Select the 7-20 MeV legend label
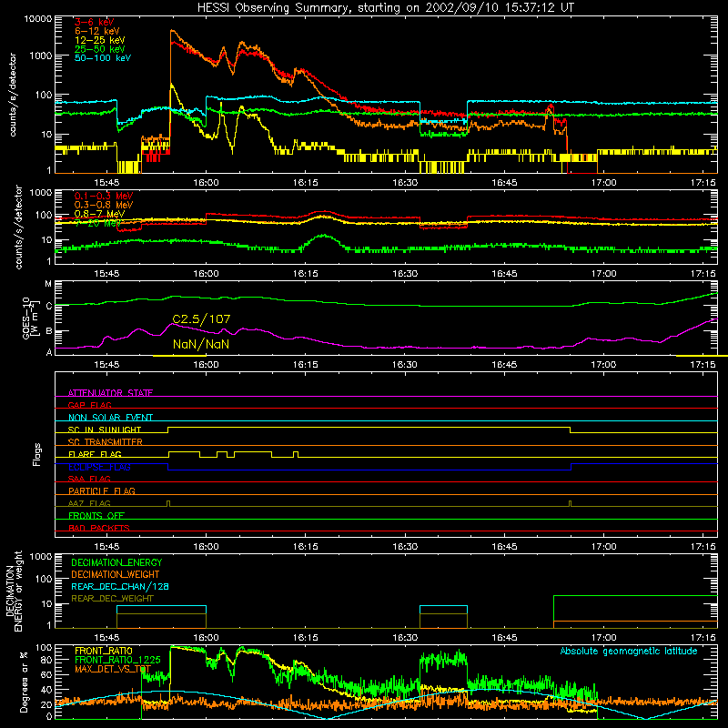This screenshot has height=728, width=728. 98,223
